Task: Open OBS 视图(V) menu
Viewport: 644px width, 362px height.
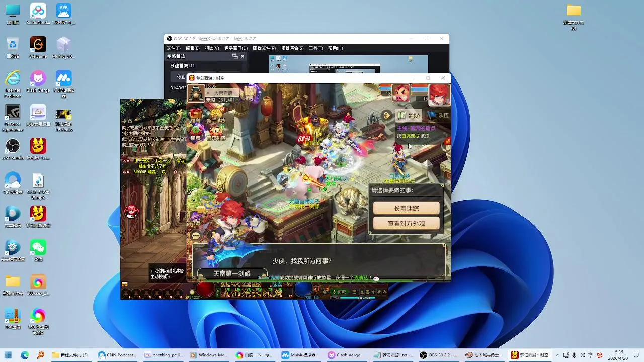Action: (212, 48)
